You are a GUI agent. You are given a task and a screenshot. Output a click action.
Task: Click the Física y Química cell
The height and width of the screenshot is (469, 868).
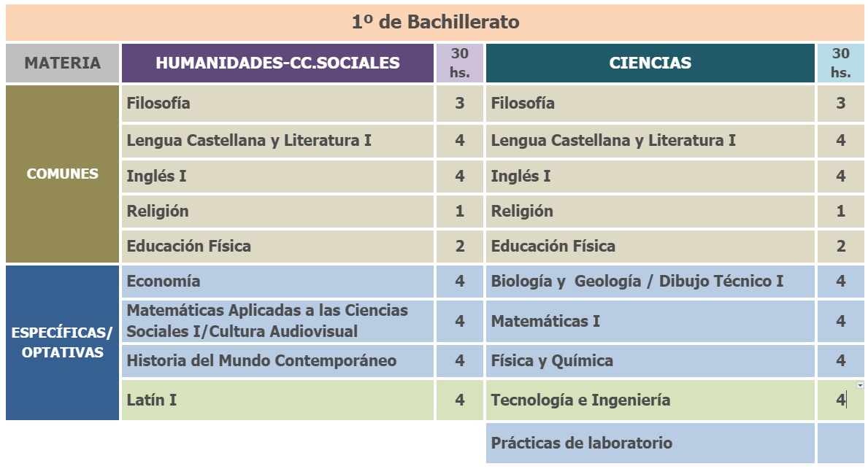pos(650,360)
